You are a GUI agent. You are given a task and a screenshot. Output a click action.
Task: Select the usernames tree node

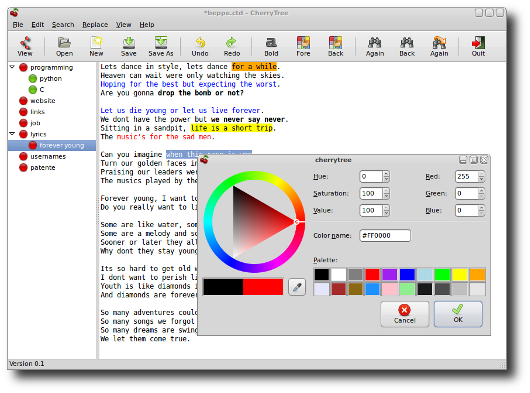pyautogui.click(x=48, y=156)
